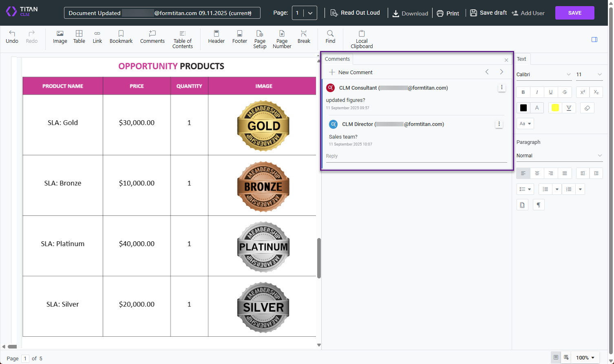The width and height of the screenshot is (614, 364).
Task: Expand the 100% zoom level dropdown
Action: tap(585, 357)
